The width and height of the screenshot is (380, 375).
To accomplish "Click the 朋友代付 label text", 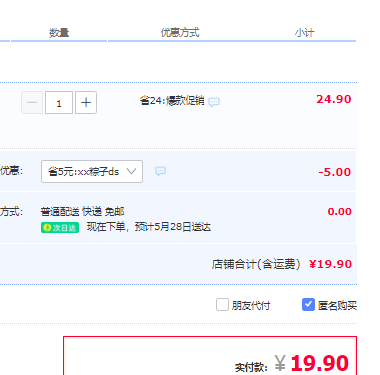I will 251,305.
